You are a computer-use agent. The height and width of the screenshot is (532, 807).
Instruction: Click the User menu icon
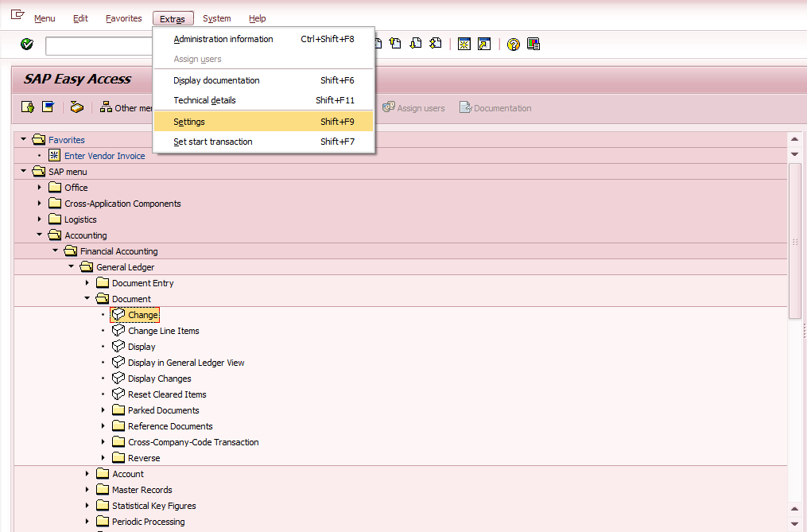28,107
